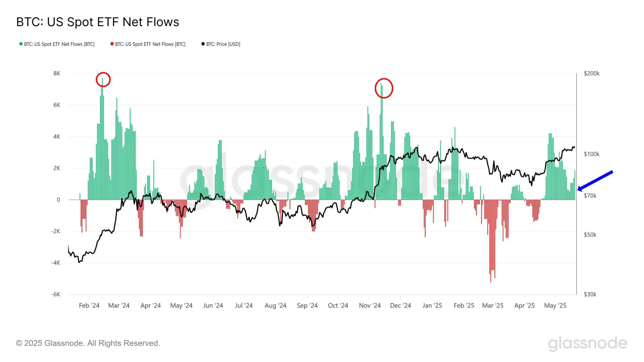Click the green Net Flows legend dot

click(21, 44)
